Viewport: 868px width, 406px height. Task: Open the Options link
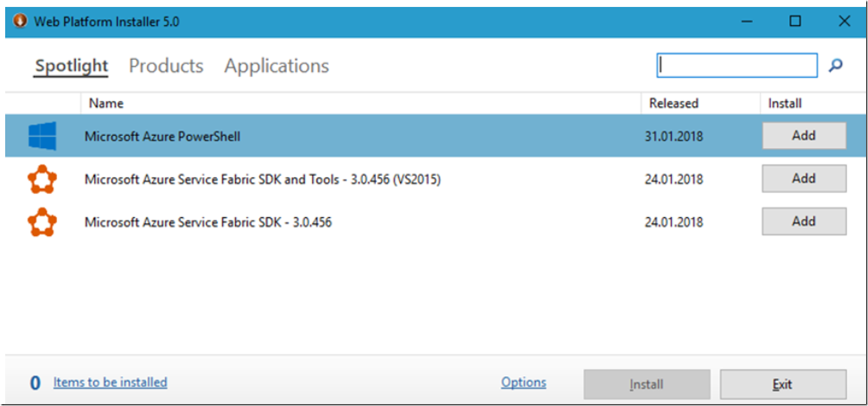[x=524, y=382]
